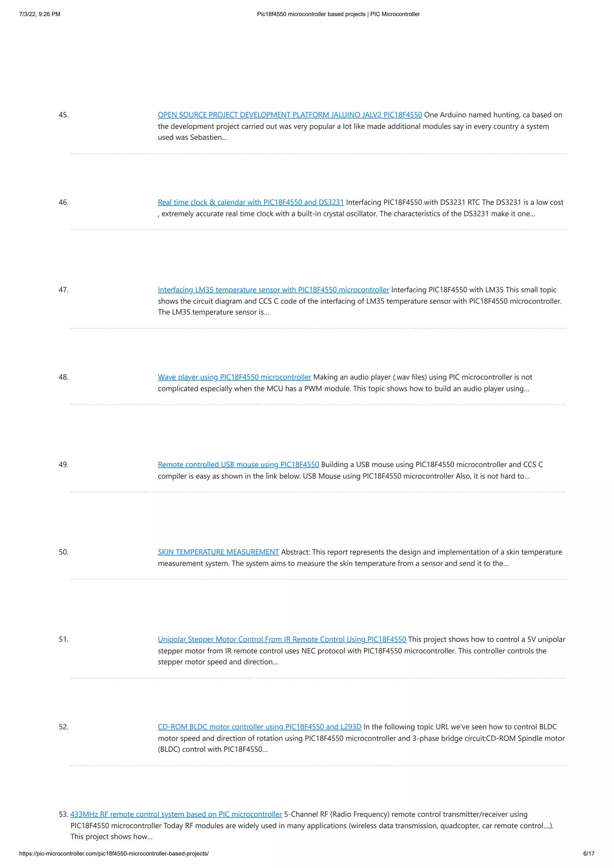This screenshot has width=614, height=868.
Task: Open SKIN TEMPERATURE MEASUREMENT link
Action: coord(218,552)
